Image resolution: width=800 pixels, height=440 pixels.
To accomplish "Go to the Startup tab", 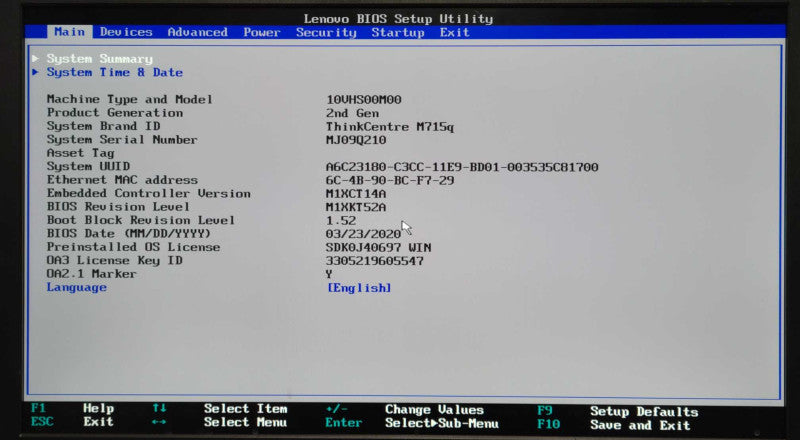I will (x=398, y=33).
